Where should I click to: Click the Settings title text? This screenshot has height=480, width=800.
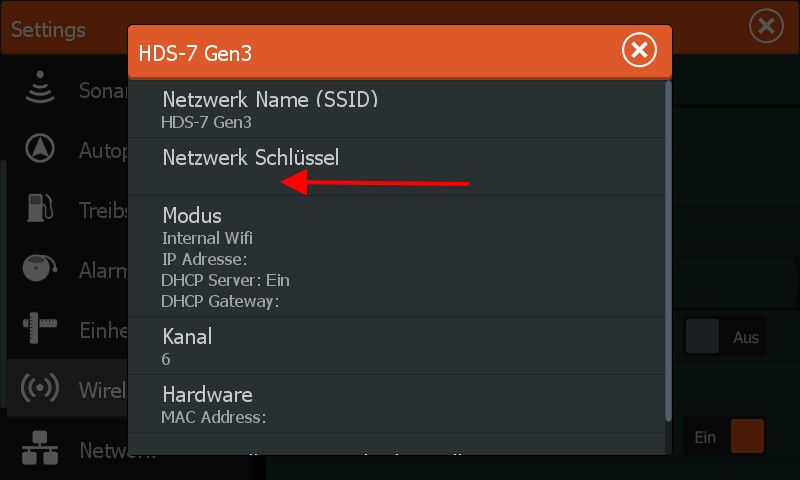pos(48,29)
